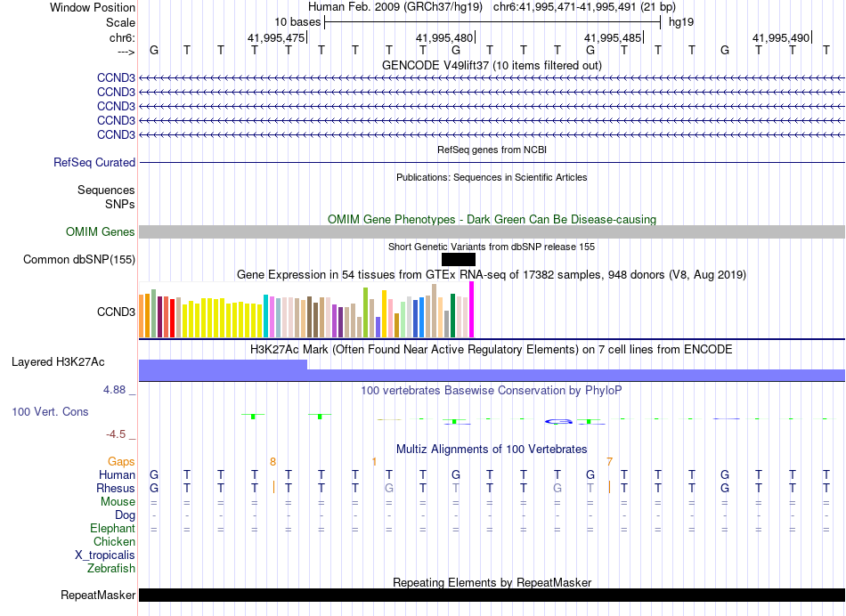Viewport: 846px width, 616px height.
Task: Click the orange gap number 8
Action: pyautogui.click(x=273, y=462)
